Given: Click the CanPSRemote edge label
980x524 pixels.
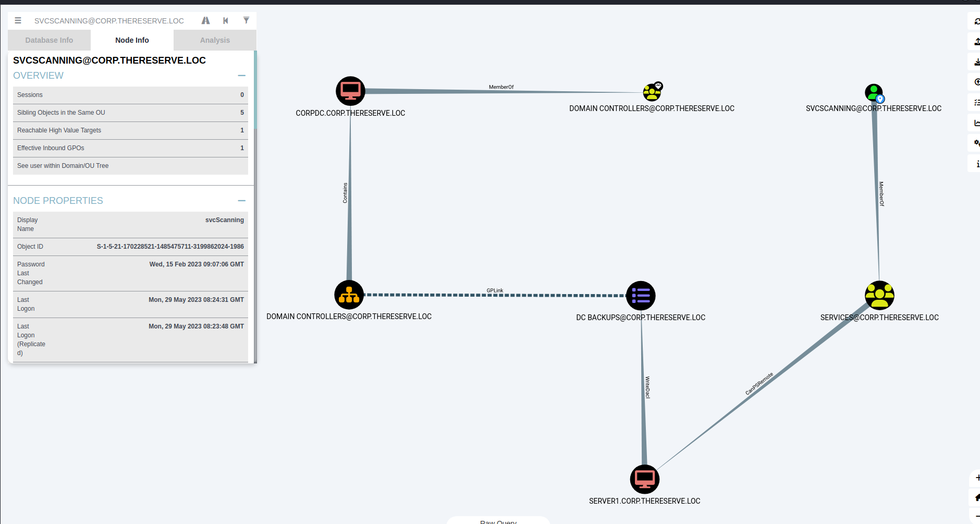Looking at the screenshot, I should point(759,384).
